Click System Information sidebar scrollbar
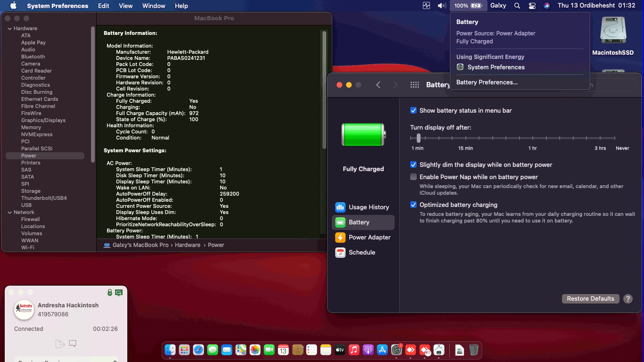Screen dimensions: 644x362 click(x=93, y=94)
